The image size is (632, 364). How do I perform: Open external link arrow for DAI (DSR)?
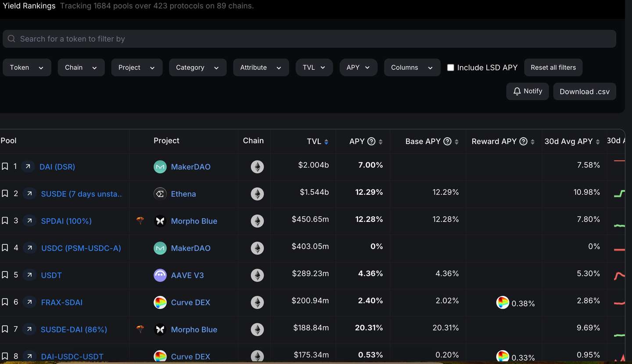click(x=28, y=167)
